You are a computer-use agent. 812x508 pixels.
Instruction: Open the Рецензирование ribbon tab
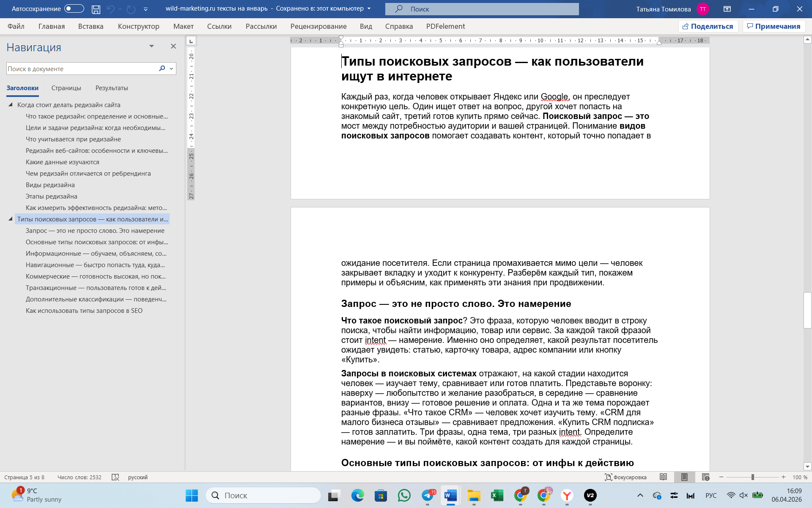(x=318, y=26)
